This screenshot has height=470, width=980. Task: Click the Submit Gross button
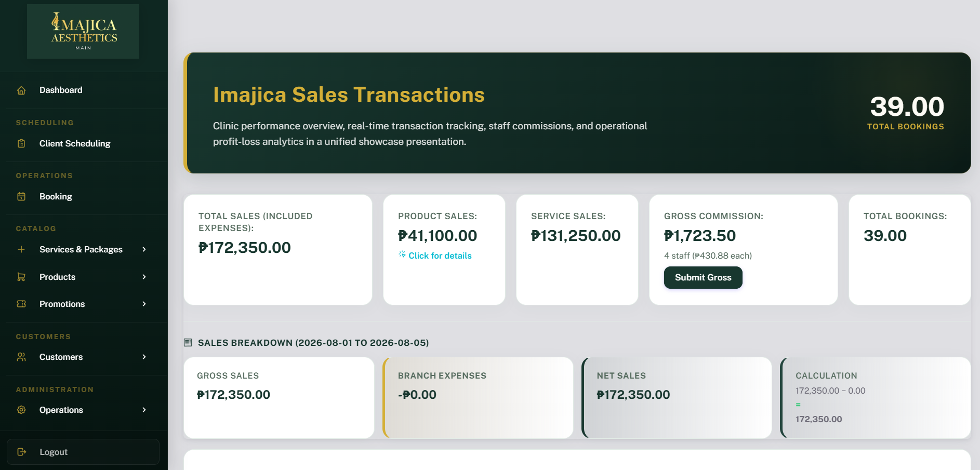(x=703, y=277)
